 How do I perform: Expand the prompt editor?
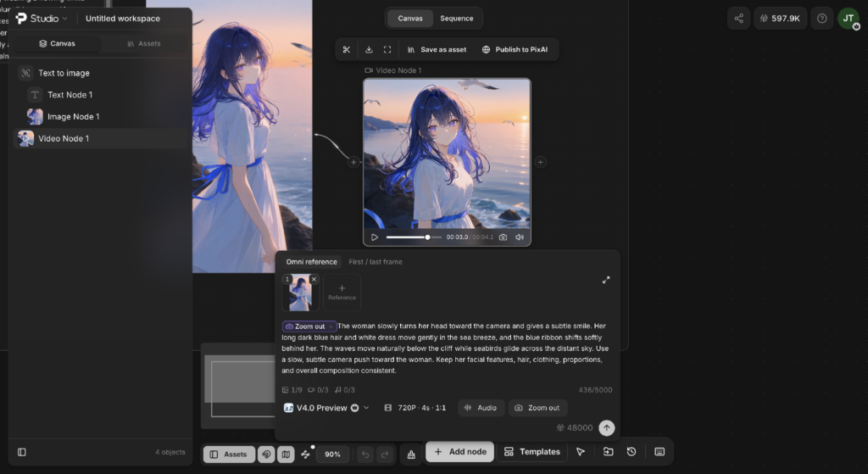point(606,280)
